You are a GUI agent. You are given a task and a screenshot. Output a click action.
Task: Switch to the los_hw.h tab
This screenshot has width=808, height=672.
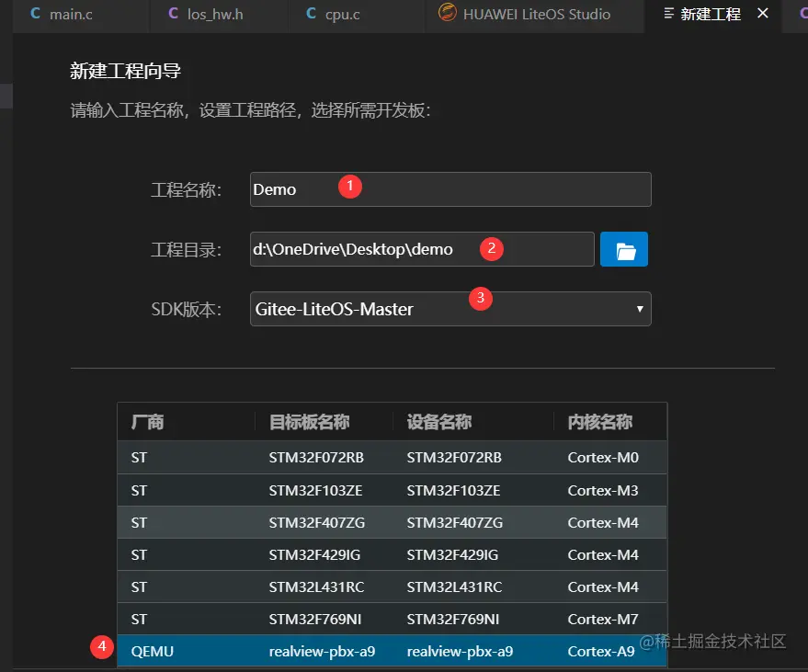pos(215,15)
